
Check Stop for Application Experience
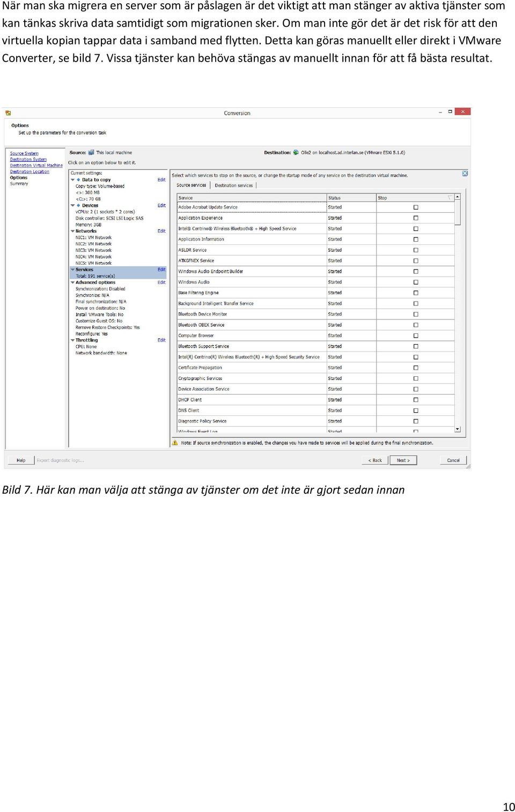pyautogui.click(x=416, y=218)
